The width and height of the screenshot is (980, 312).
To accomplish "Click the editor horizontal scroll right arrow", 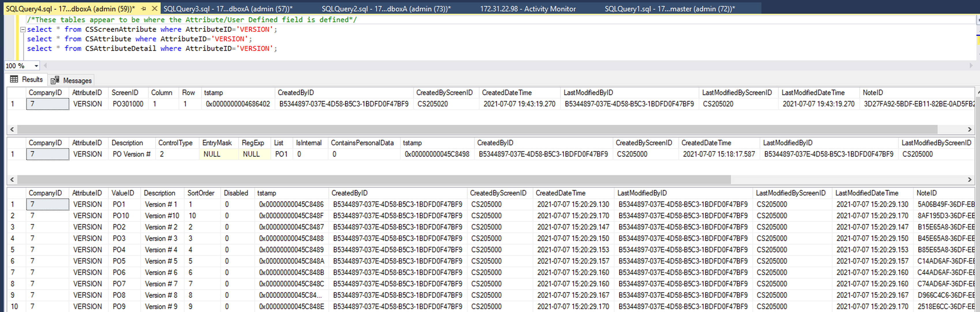I will coord(970,66).
